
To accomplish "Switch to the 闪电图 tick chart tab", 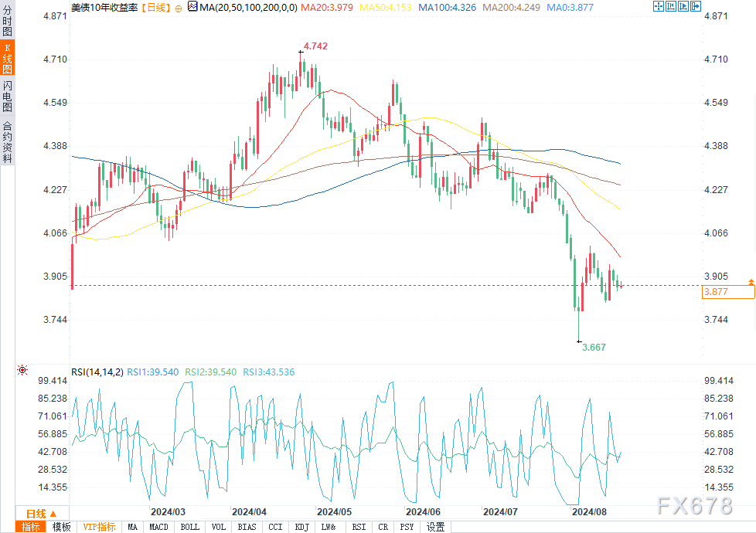I will 7,97.
